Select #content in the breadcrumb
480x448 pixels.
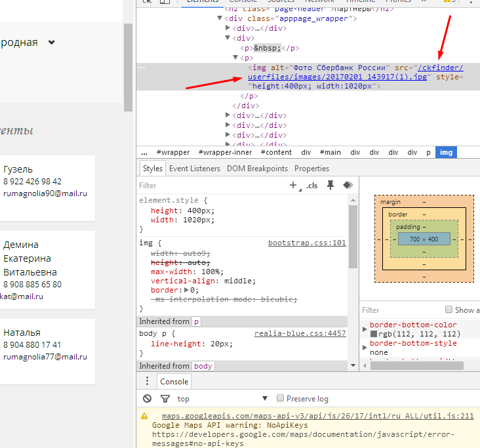pos(276,152)
